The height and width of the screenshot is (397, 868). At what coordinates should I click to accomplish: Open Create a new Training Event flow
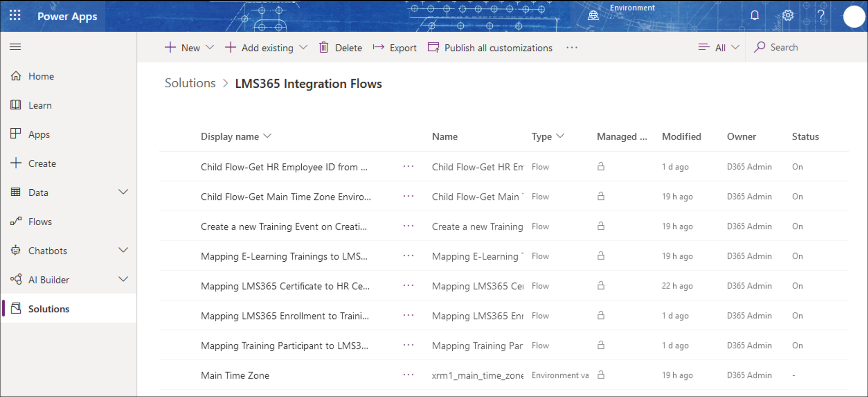click(284, 227)
